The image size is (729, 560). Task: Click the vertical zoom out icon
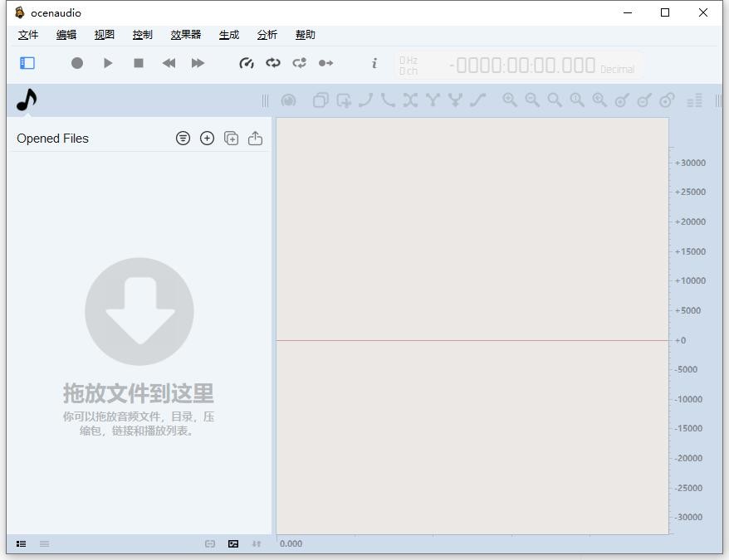tap(644, 100)
